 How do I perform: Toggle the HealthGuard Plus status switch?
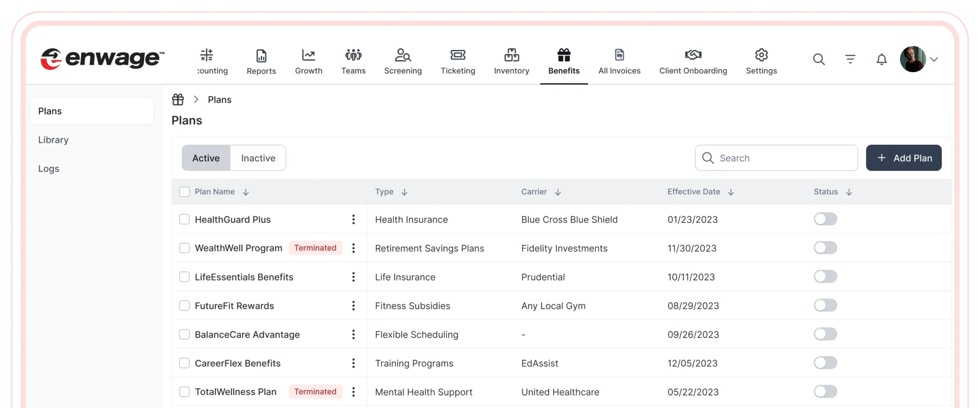coord(825,219)
